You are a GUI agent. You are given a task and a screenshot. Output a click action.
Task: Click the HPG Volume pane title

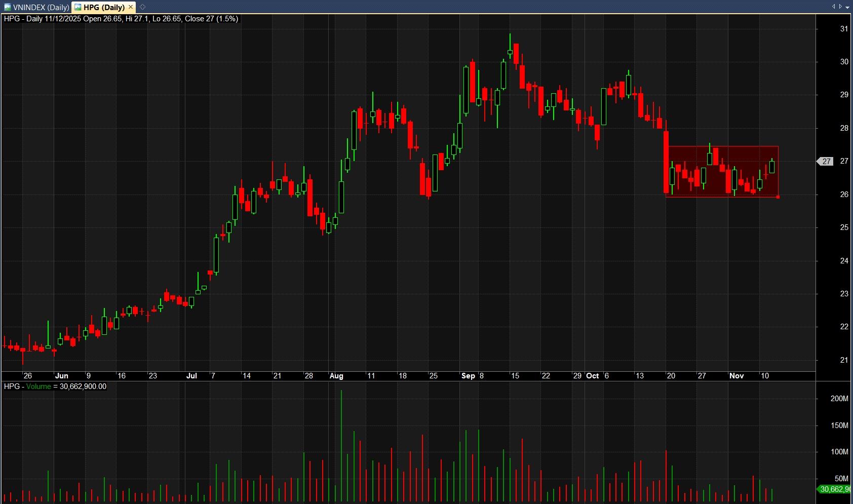click(55, 386)
